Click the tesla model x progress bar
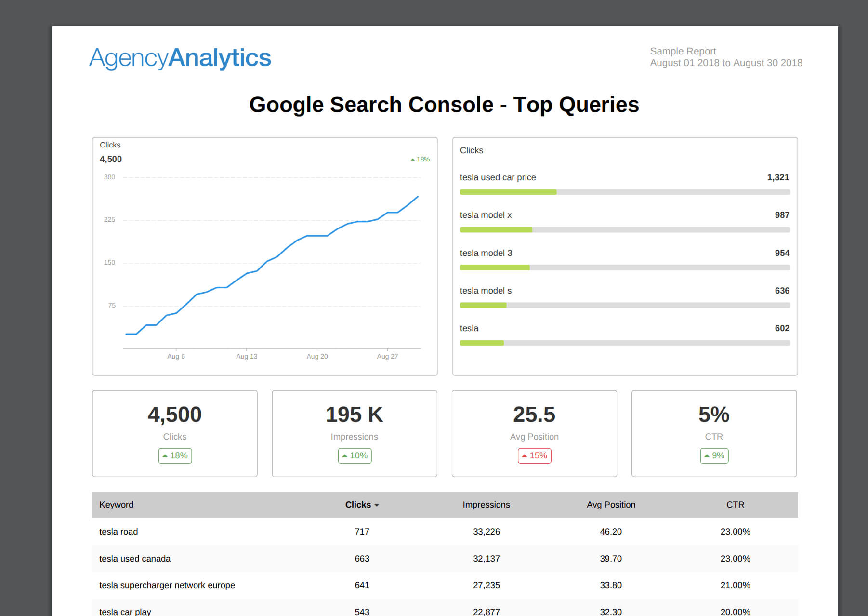Image resolution: width=868 pixels, height=616 pixels. tap(625, 230)
